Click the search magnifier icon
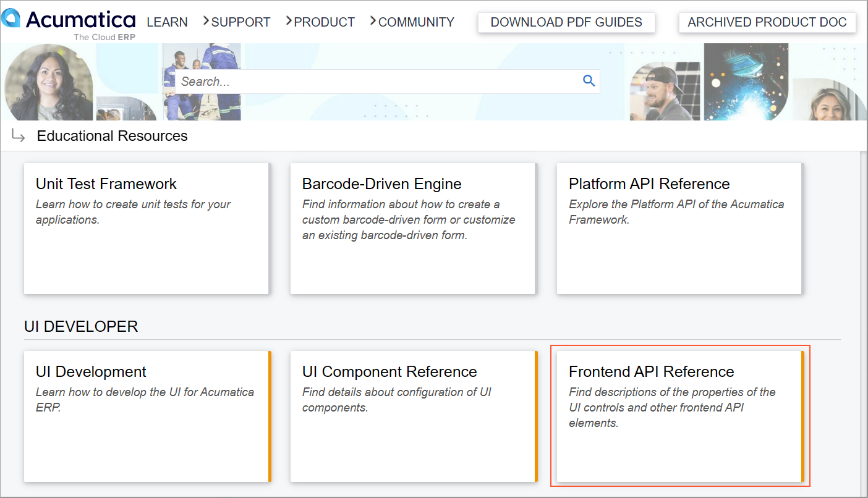The height and width of the screenshot is (498, 868). tap(589, 81)
